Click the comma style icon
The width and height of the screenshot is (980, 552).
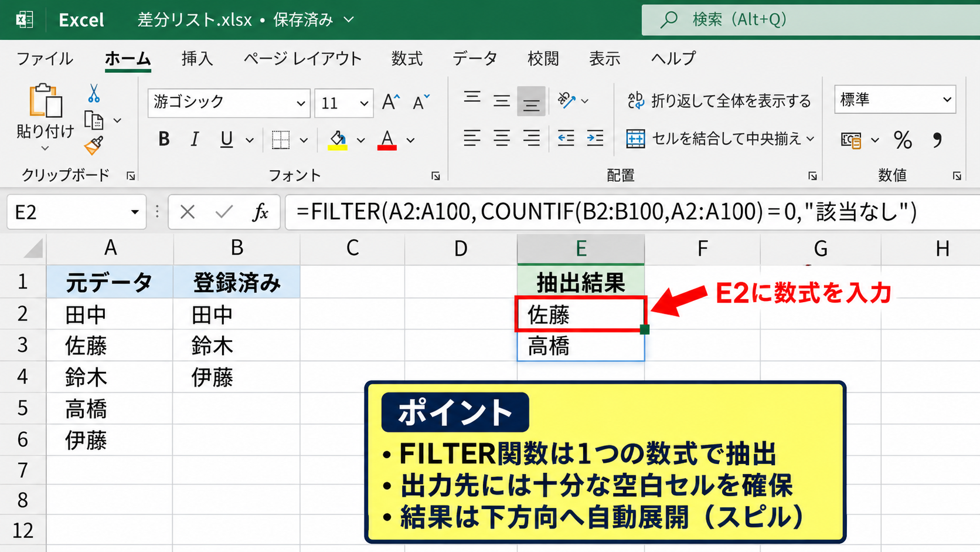937,140
